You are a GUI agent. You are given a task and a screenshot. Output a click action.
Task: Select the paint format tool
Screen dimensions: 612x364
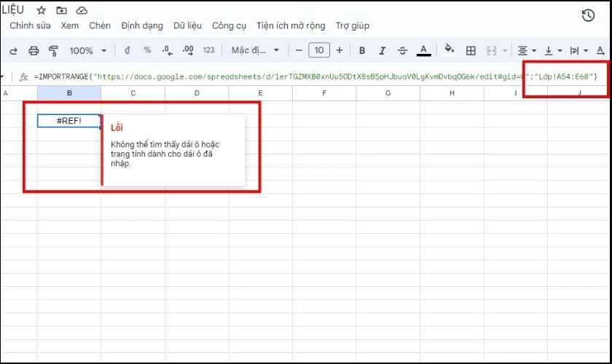tap(53, 51)
